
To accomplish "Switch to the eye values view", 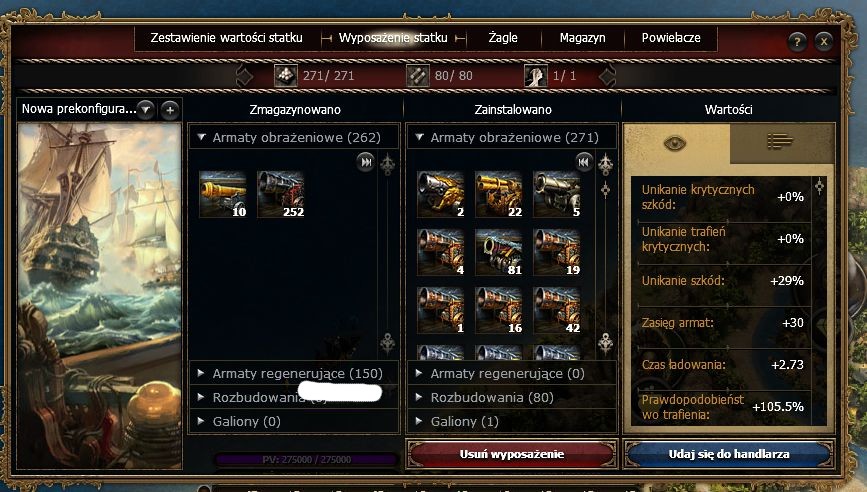I will point(676,143).
